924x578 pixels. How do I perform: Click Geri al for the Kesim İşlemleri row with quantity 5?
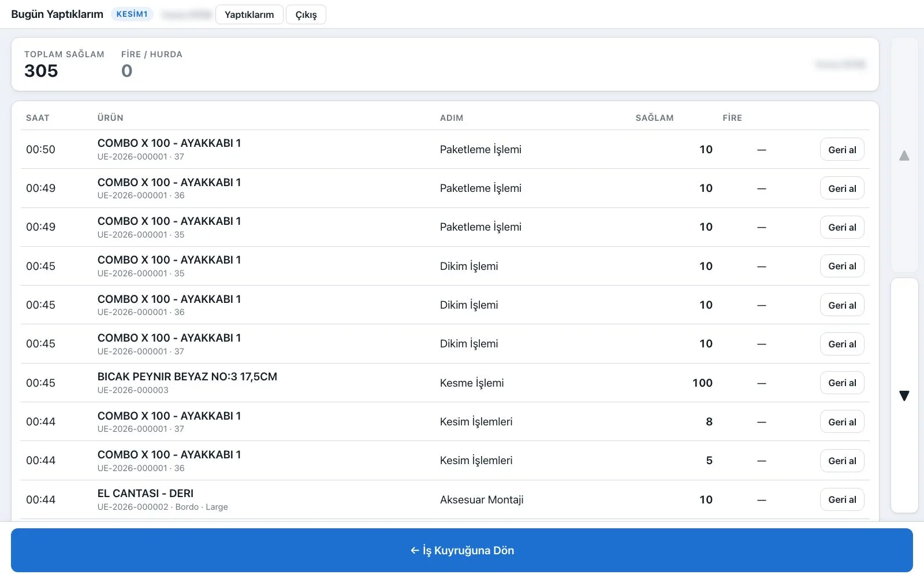[x=842, y=461]
